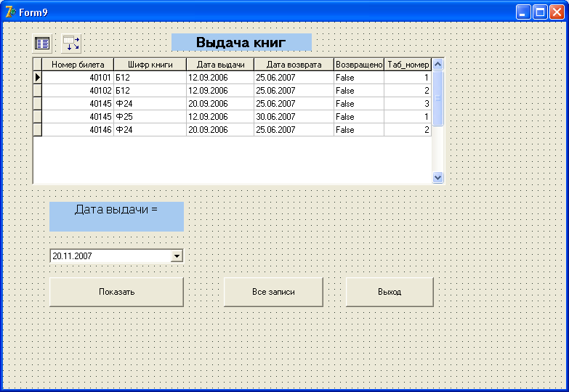
Task: Click the Шифр книги column header
Action: pos(150,65)
